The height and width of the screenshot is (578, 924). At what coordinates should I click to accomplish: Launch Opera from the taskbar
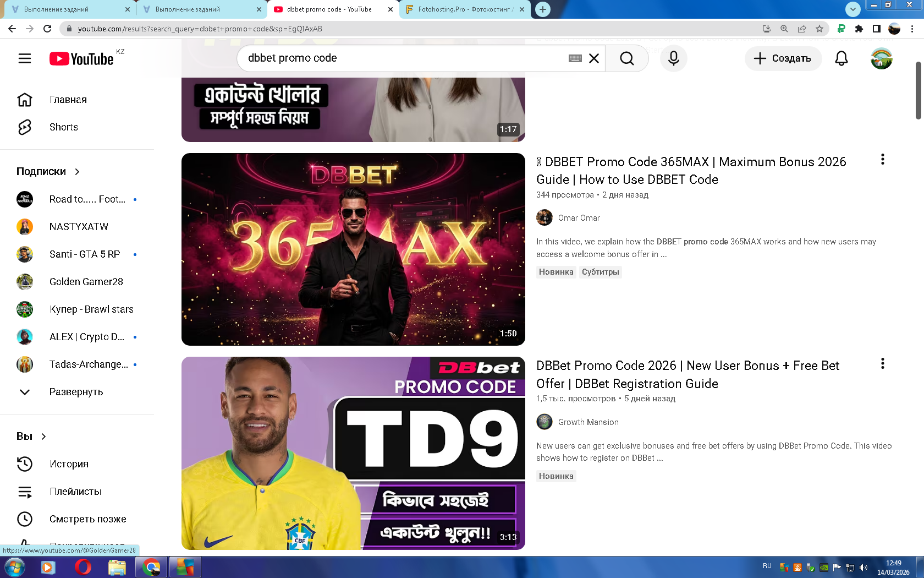point(83,567)
